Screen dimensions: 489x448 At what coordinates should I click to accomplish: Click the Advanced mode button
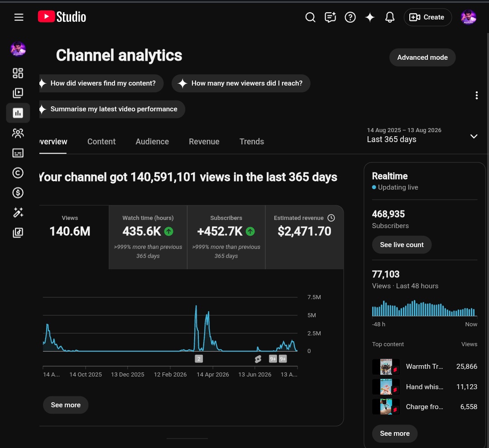point(422,57)
